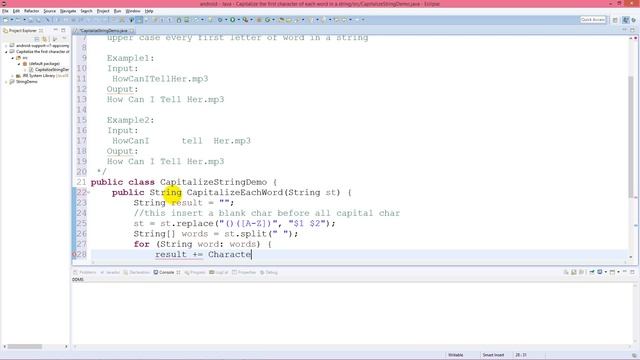Viewport: 640px width, 360px height.
Task: Toggle Link with Editor in Project Explorer
Action: point(44,39)
